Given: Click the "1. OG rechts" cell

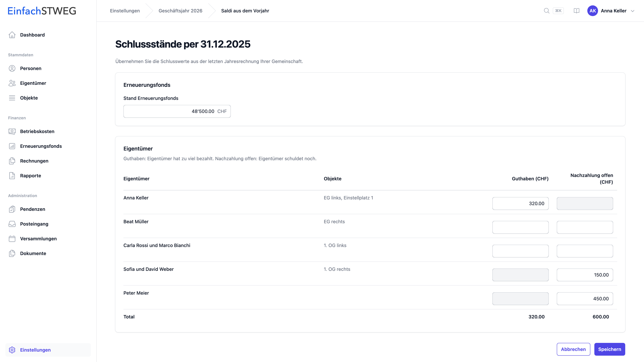Looking at the screenshot, I should [337, 269].
